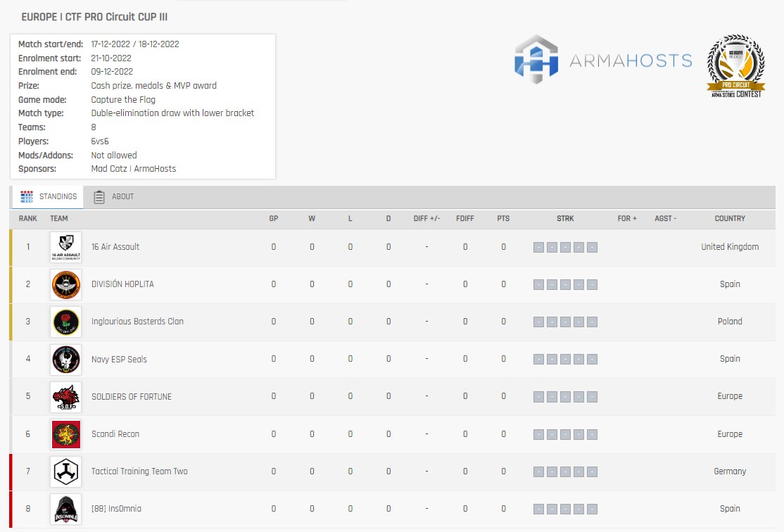Click the Standings tab grid icon

point(27,196)
